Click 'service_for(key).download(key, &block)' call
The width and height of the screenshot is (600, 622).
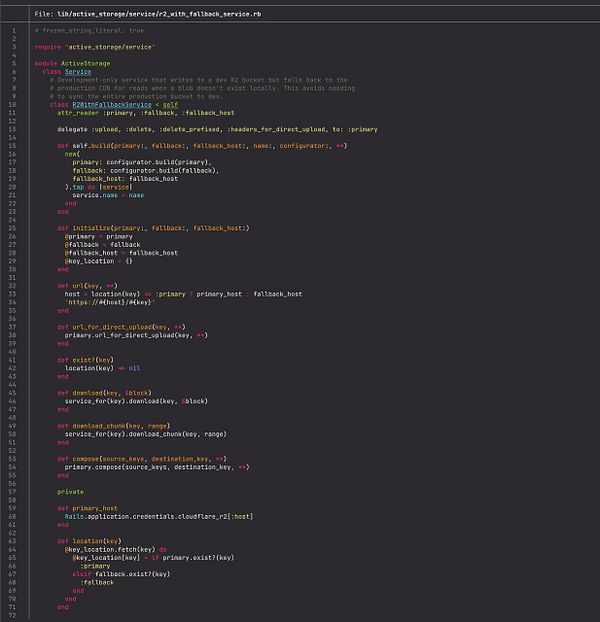[x=136, y=401]
